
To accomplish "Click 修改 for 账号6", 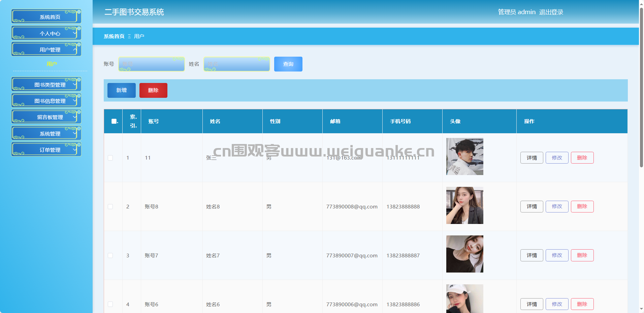I will [x=557, y=304].
